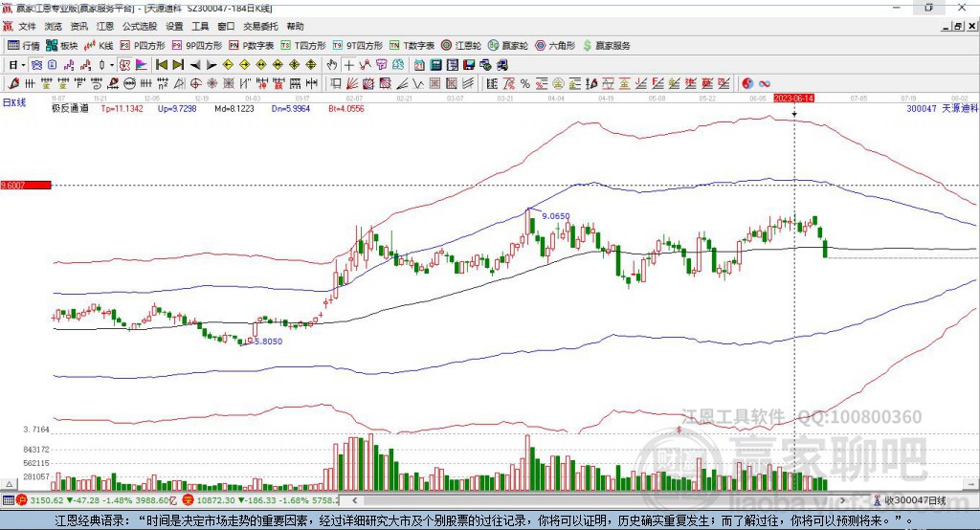Screen dimensions: 980x530
Task: Open the 文件 menu
Action: (x=28, y=26)
